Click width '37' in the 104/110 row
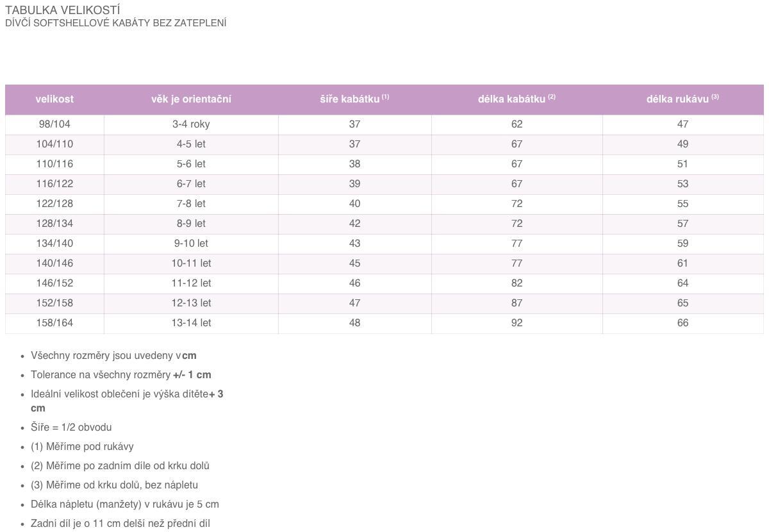 [x=354, y=144]
